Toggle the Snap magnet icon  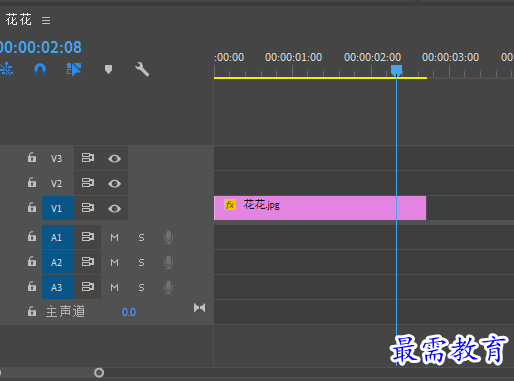coord(40,69)
